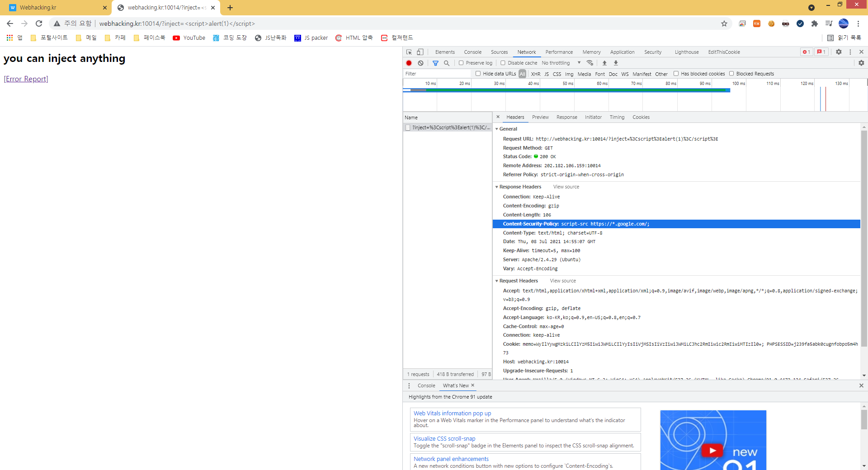Open the Timing tab

(x=617, y=117)
